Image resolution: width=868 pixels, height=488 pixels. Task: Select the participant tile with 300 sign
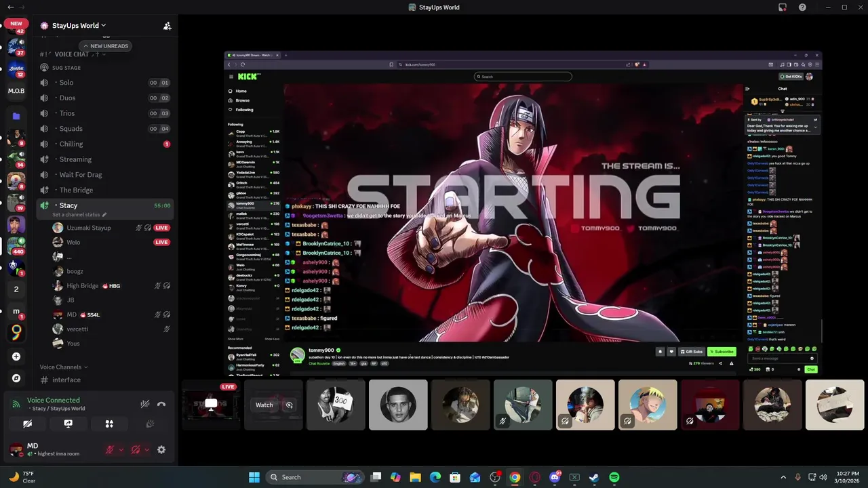[336, 405]
